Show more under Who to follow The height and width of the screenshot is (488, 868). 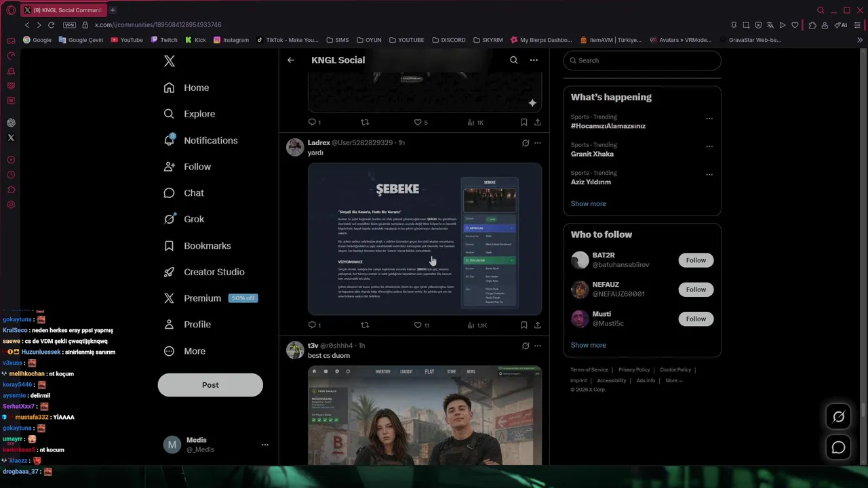pos(589,345)
